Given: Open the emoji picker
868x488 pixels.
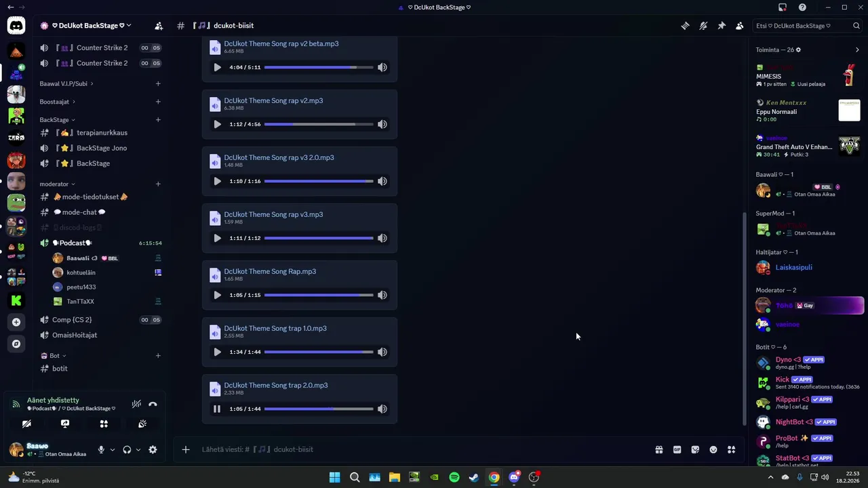Looking at the screenshot, I should (713, 449).
